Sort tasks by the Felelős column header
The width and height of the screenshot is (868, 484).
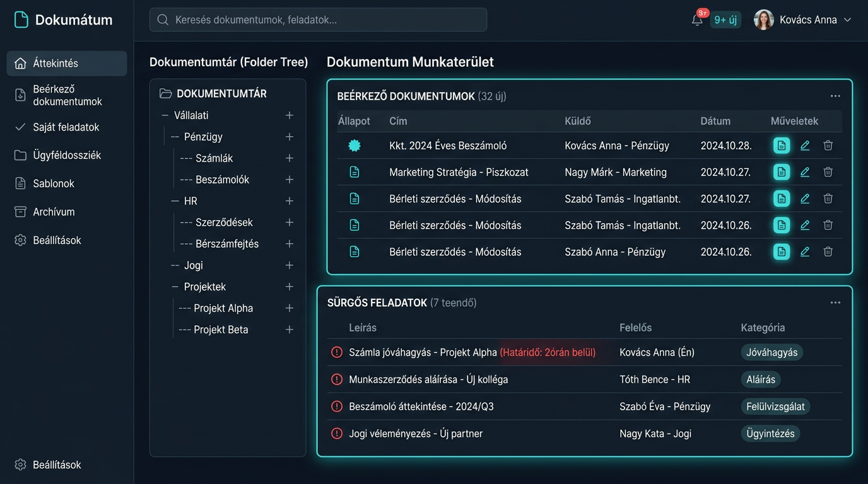tap(636, 328)
